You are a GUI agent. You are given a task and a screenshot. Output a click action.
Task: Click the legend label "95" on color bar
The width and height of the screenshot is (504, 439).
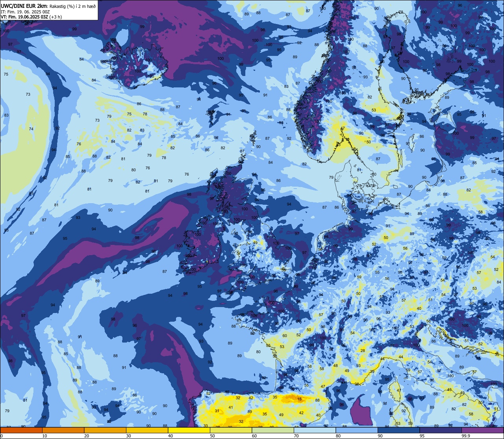click(422, 436)
